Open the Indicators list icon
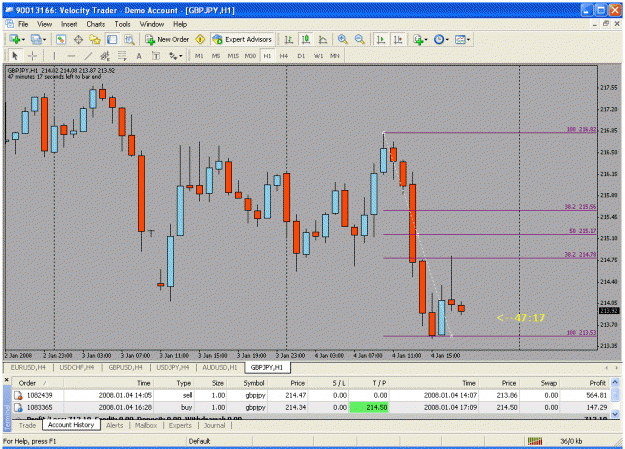Screen dimensions: 625x449 pos(418,39)
